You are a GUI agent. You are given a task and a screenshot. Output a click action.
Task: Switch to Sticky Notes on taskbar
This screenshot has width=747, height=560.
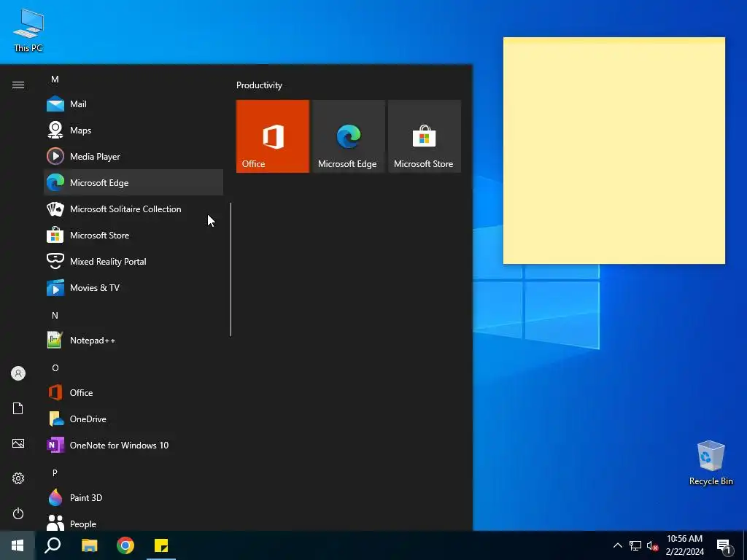click(161, 545)
